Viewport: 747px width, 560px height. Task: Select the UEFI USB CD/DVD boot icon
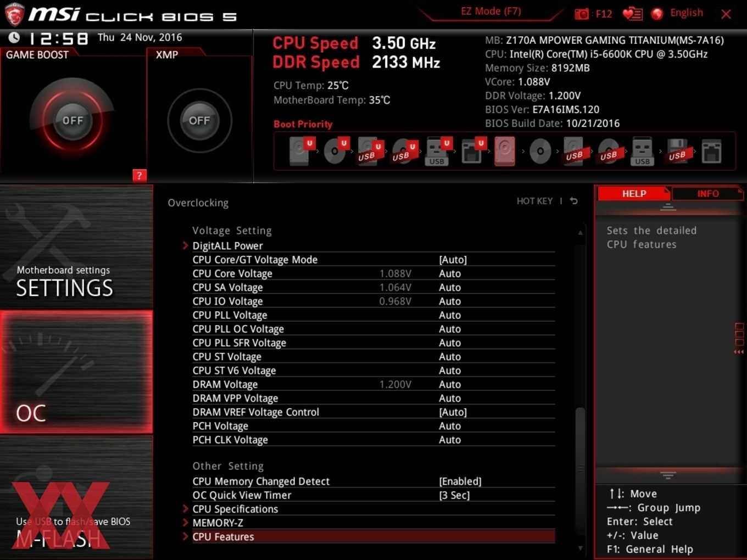click(404, 151)
